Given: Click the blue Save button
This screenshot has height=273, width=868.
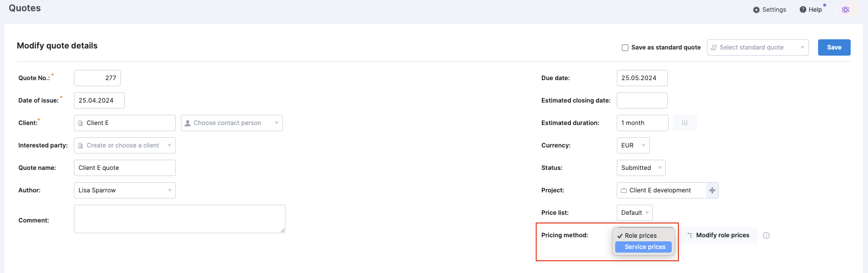Looking at the screenshot, I should [834, 47].
